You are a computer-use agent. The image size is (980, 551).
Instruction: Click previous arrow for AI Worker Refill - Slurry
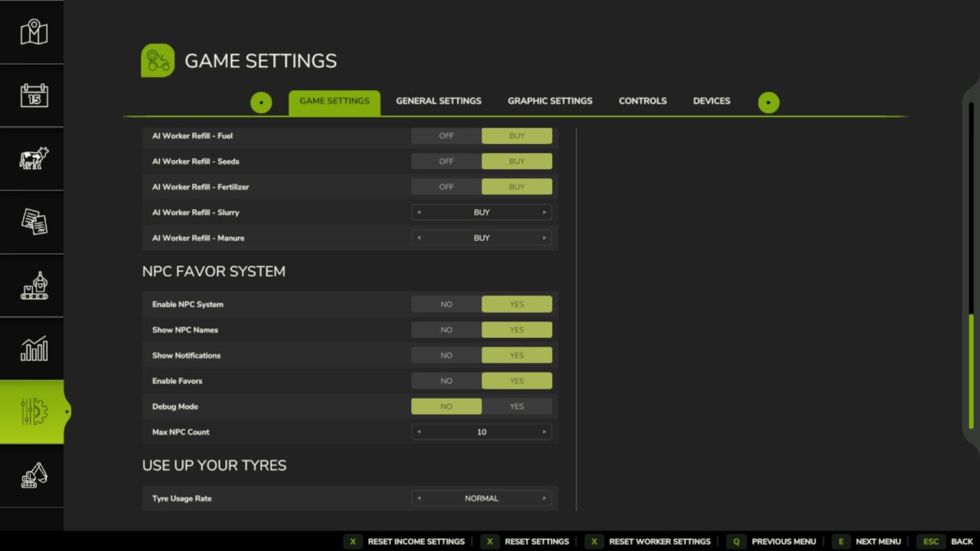(x=419, y=213)
